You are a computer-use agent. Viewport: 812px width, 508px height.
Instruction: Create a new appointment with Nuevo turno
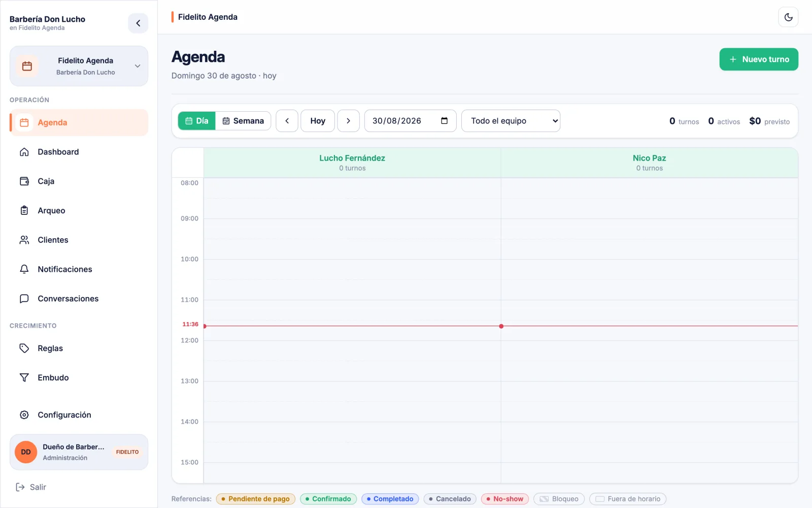click(759, 59)
